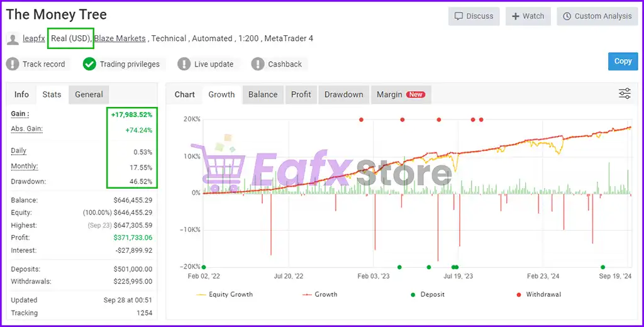The image size is (644, 327).
Task: Open the Blaze Markets broker link
Action: [x=119, y=39]
